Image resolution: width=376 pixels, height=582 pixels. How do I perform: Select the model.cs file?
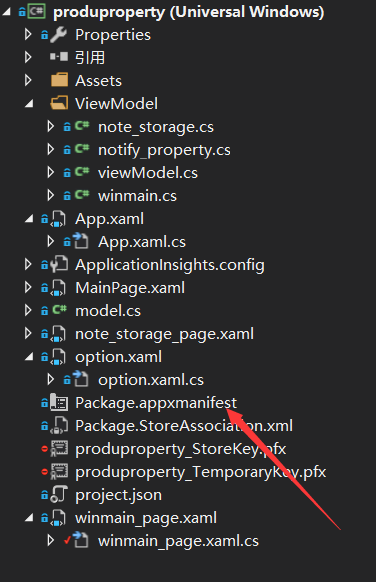pos(108,311)
